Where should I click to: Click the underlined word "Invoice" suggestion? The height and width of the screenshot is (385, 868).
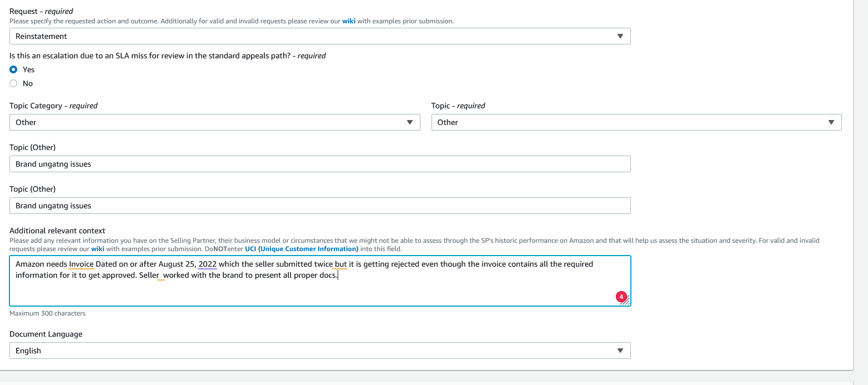82,264
